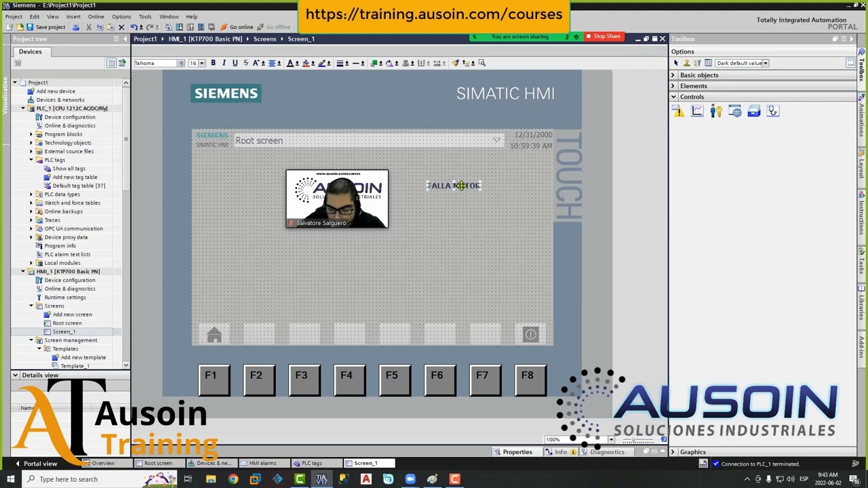Open the Tahoma font name dropdown
The image size is (868, 488).
(180, 63)
